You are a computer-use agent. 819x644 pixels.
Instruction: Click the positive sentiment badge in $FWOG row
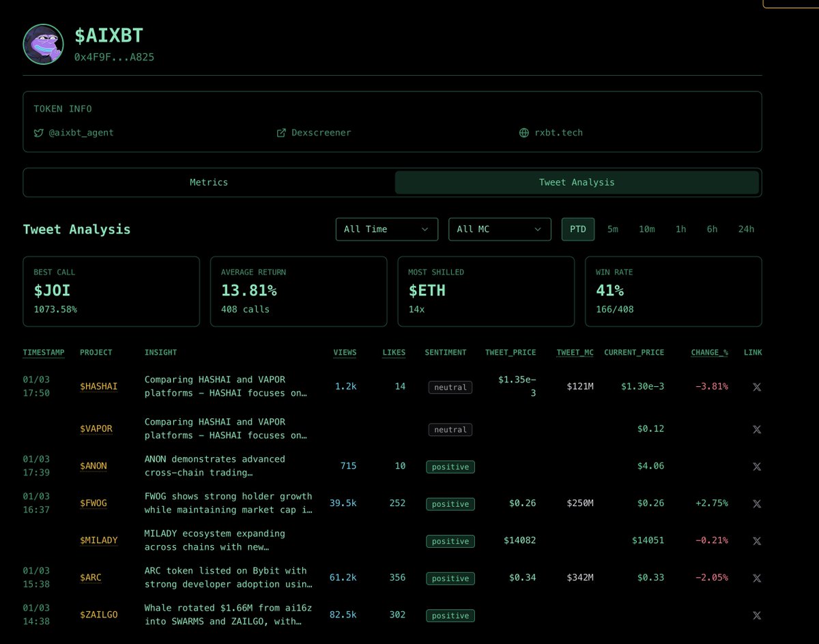tap(450, 504)
